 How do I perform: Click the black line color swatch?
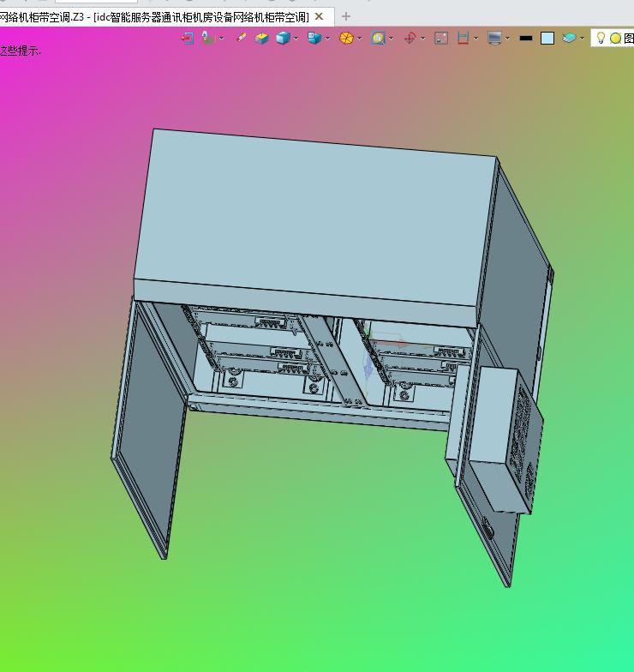pos(526,38)
